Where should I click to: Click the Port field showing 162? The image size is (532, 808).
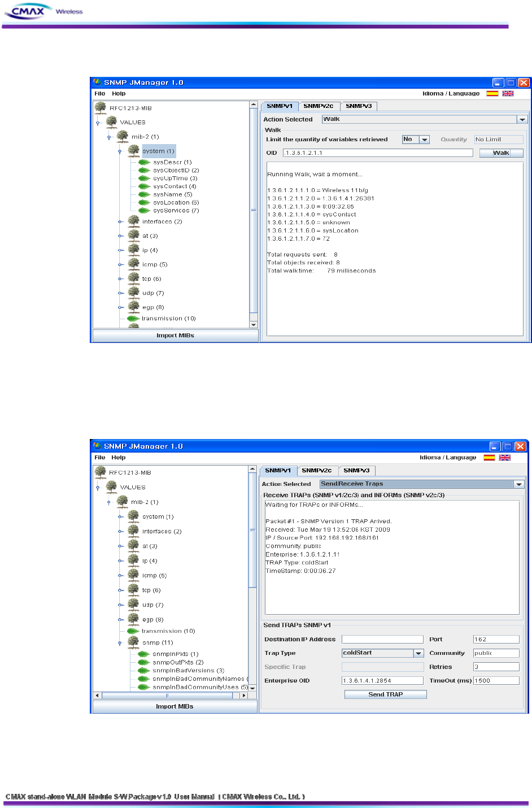click(x=496, y=640)
